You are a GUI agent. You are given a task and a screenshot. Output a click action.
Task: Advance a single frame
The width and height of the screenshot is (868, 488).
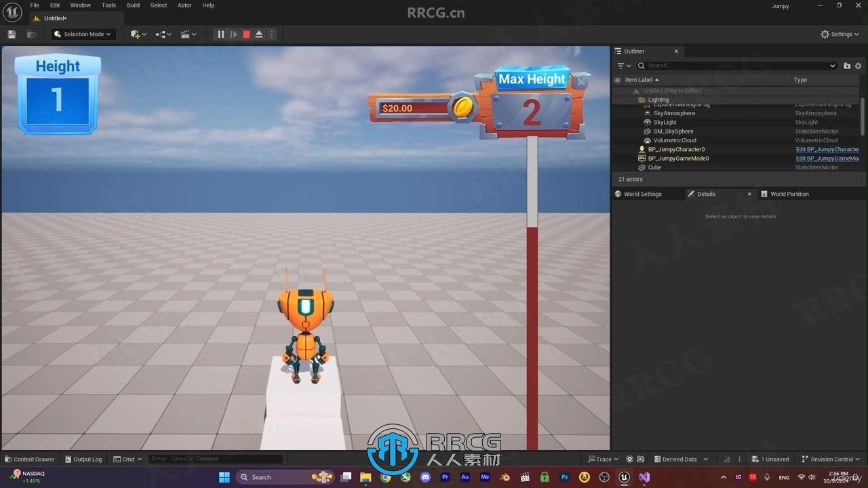(x=233, y=34)
